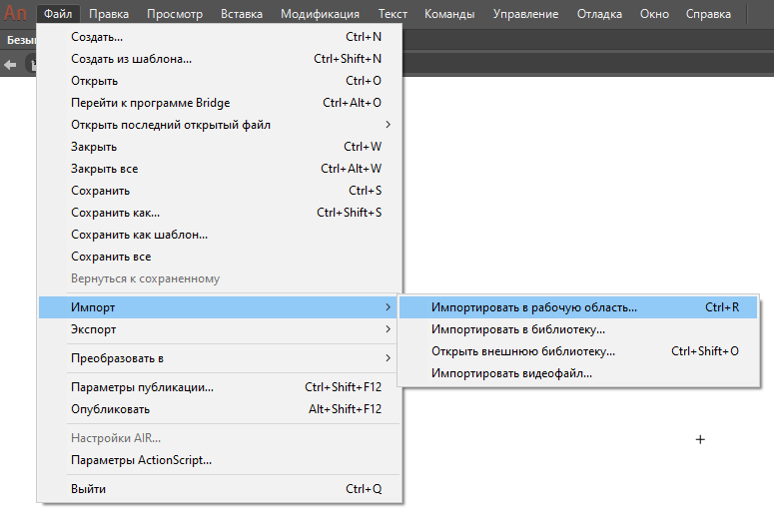This screenshot has height=532, width=774.
Task: Open the Управление menu
Action: pyautogui.click(x=525, y=14)
